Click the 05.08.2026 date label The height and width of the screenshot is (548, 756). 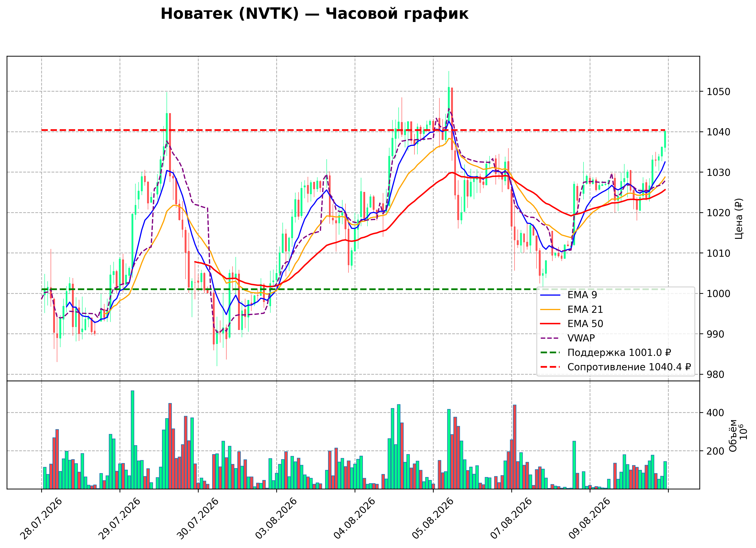433,519
